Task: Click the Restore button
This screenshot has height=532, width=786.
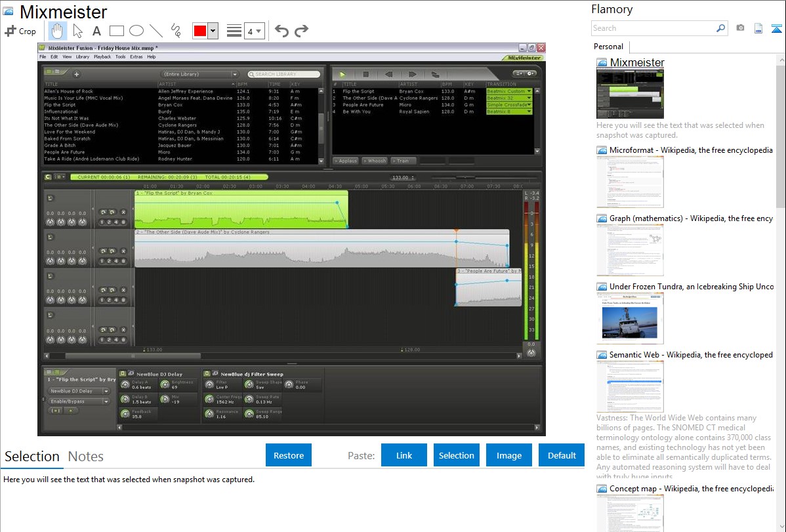Action: point(289,455)
